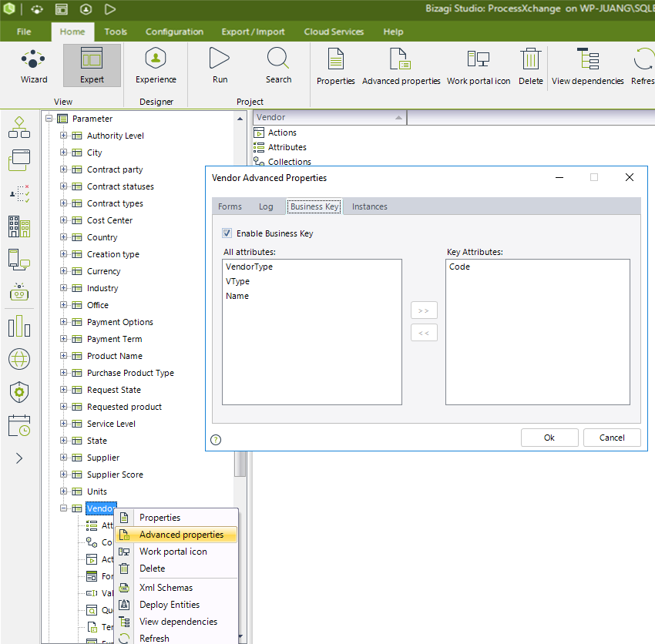655x644 pixels.
Task: Click the Cancel button
Action: [612, 438]
